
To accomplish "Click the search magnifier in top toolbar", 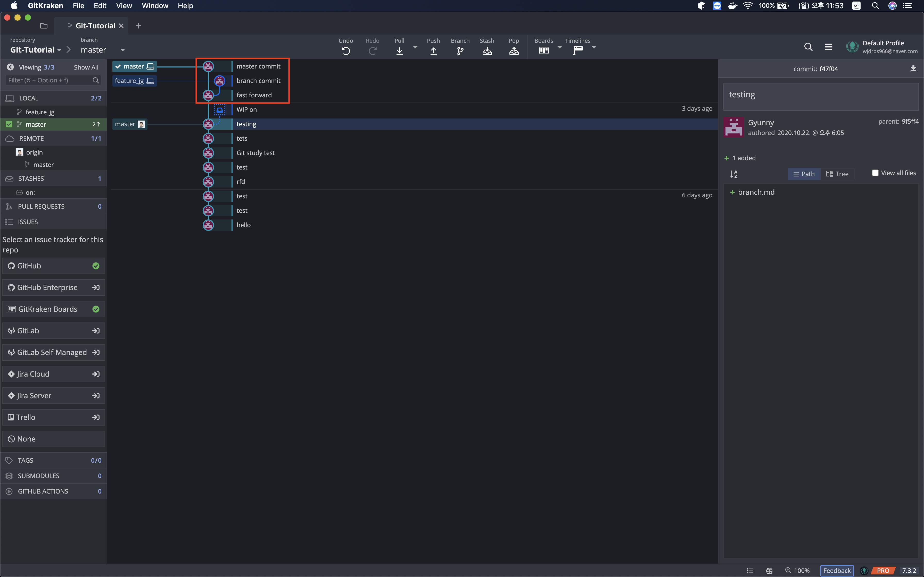I will (x=808, y=47).
